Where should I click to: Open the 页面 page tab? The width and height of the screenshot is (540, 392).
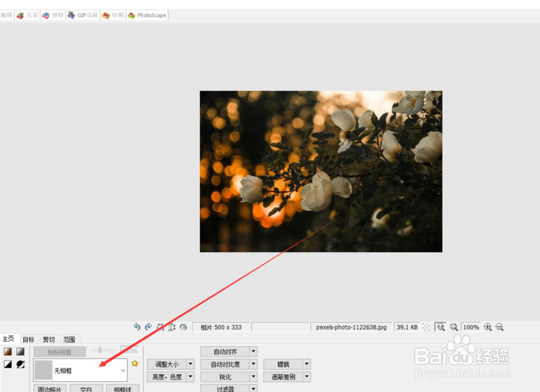[28, 15]
